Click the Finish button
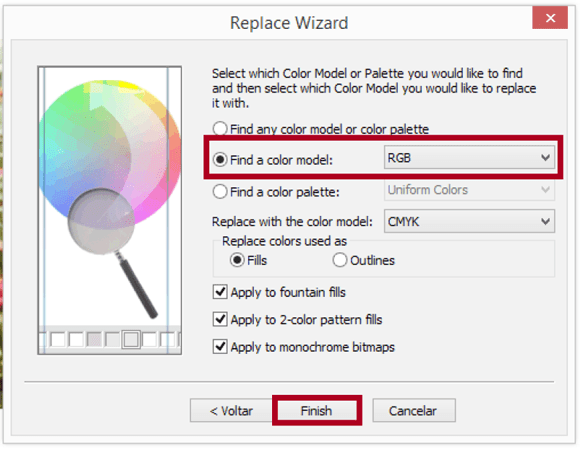The height and width of the screenshot is (450, 580). (317, 410)
